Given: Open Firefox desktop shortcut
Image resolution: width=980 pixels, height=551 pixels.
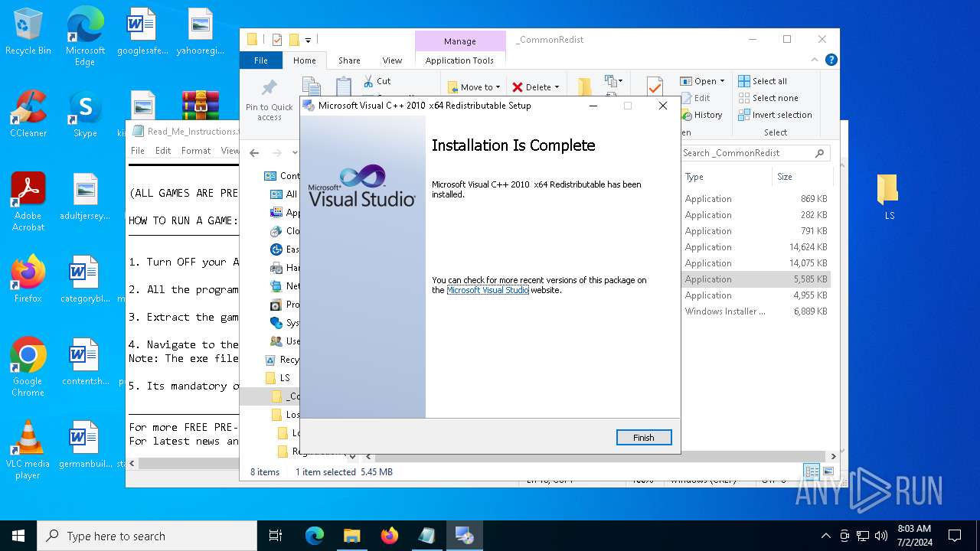Looking at the screenshot, I should pos(28,279).
